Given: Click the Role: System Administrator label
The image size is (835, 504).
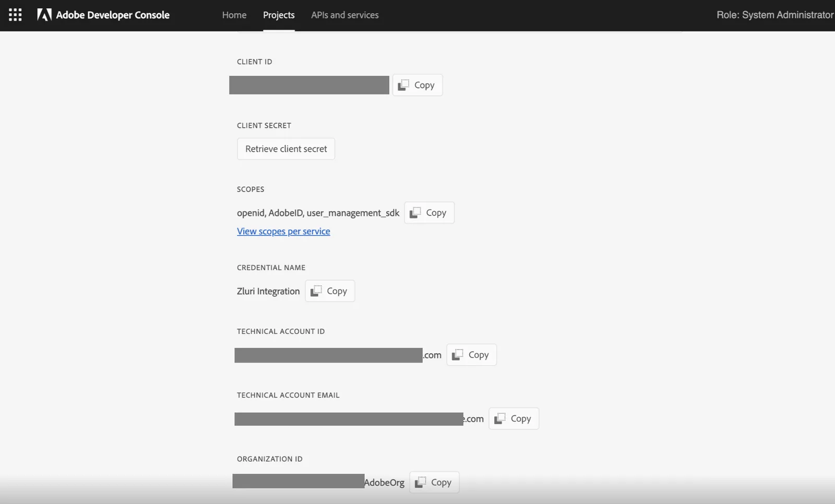Looking at the screenshot, I should (775, 15).
